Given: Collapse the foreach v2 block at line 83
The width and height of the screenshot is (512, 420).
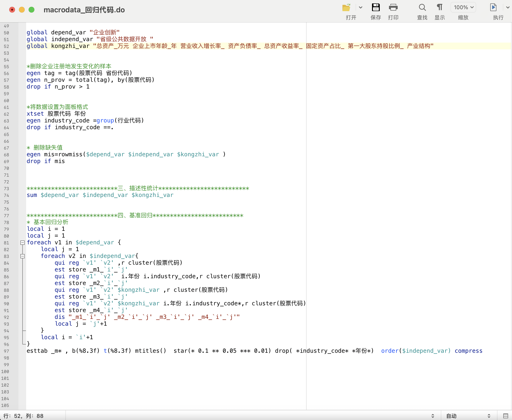Looking at the screenshot, I should (23, 256).
